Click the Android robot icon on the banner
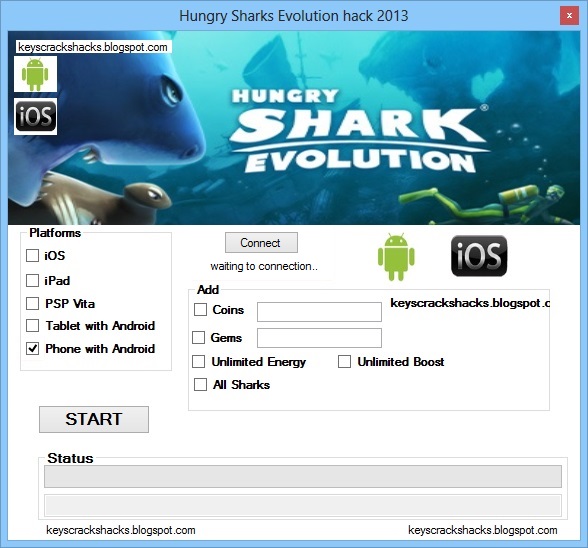The width and height of the screenshot is (588, 548). click(35, 74)
